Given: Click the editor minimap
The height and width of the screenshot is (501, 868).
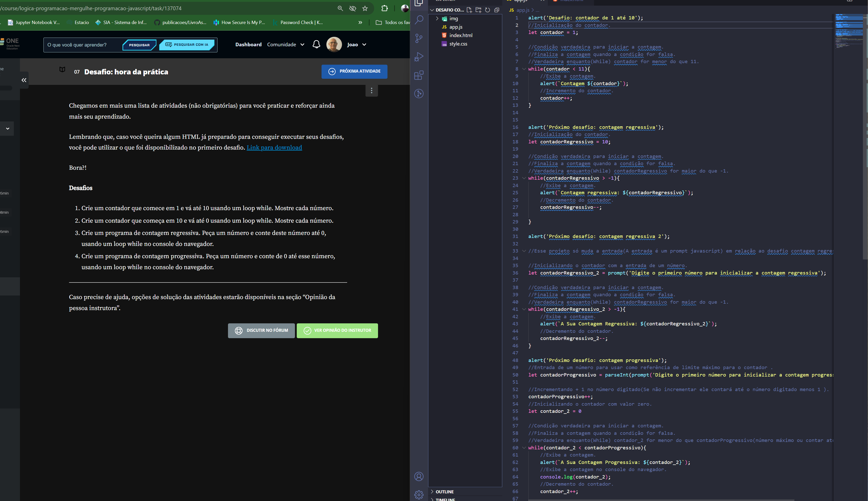Looking at the screenshot, I should [849, 32].
